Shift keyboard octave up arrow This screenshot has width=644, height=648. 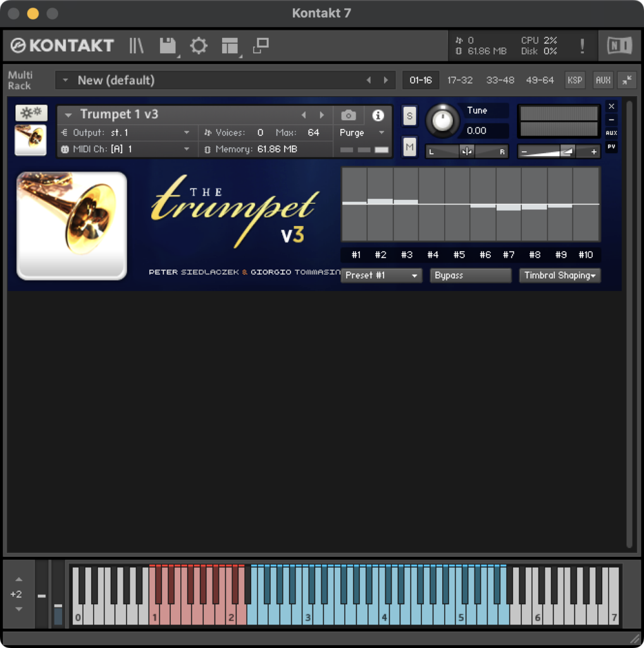18,580
